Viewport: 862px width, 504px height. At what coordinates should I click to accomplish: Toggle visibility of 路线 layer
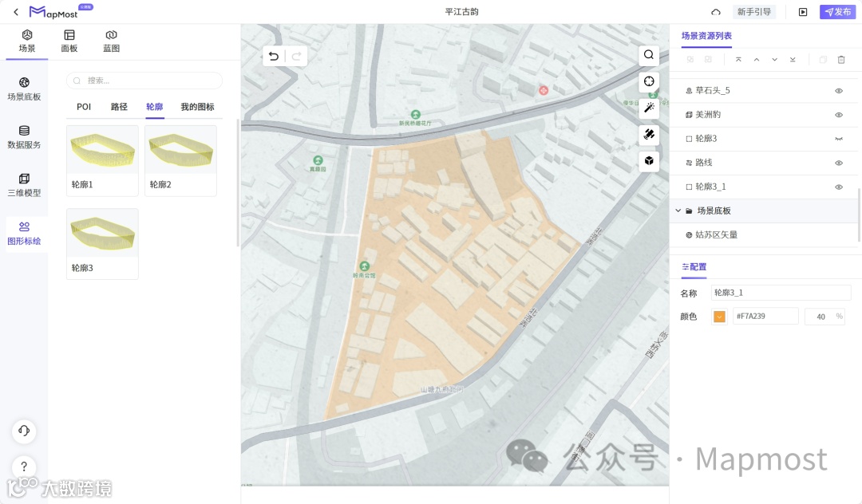click(839, 163)
